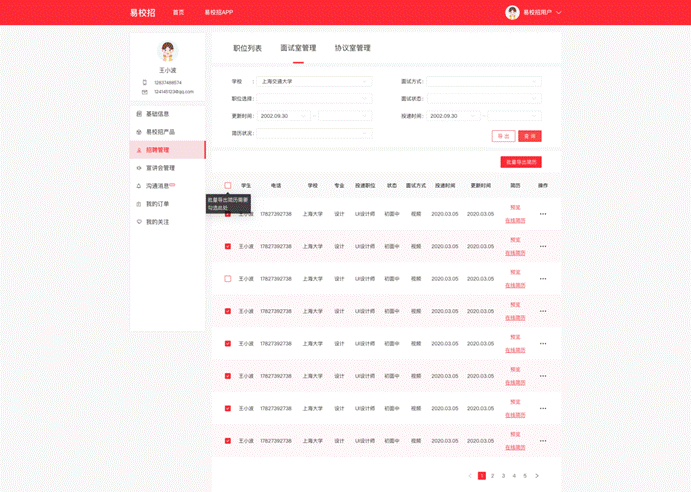This screenshot has height=492, width=691.
Task: Open the 学校 dropdown showing 上海交通大学
Action: tap(315, 82)
